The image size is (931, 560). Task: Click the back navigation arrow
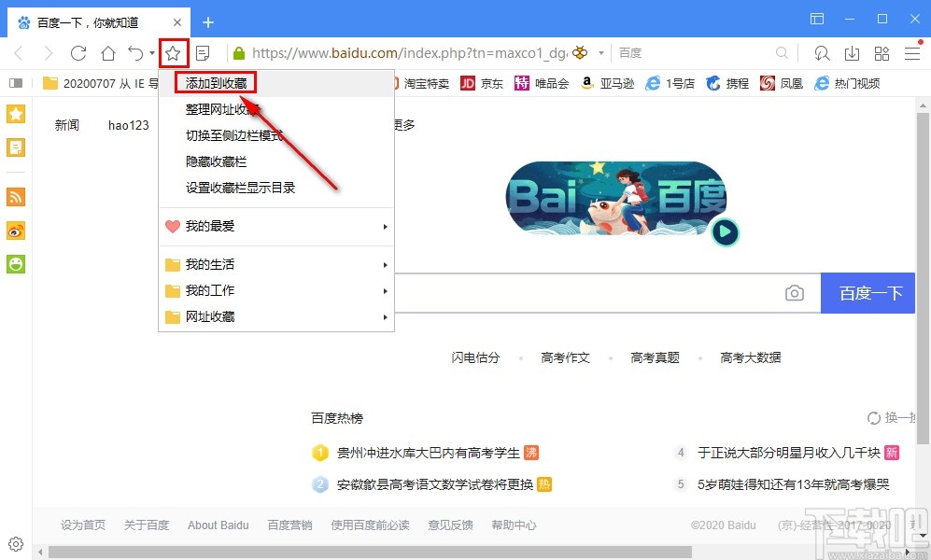click(x=19, y=53)
